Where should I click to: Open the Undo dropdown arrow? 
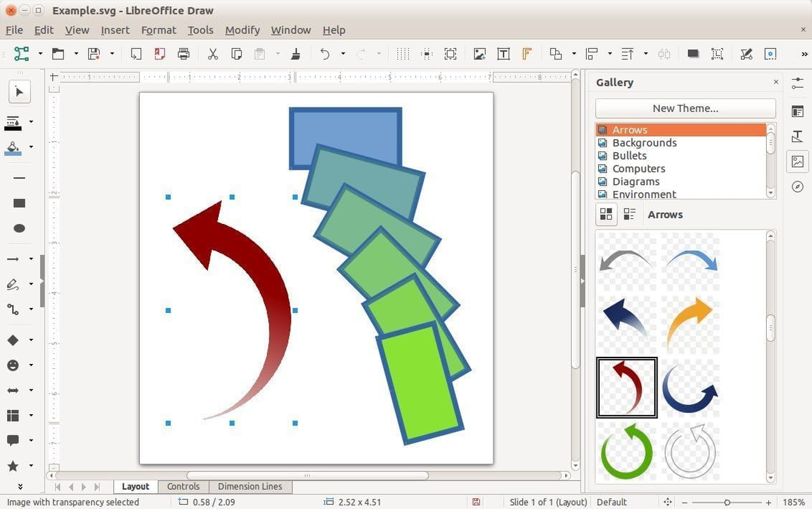tap(341, 53)
